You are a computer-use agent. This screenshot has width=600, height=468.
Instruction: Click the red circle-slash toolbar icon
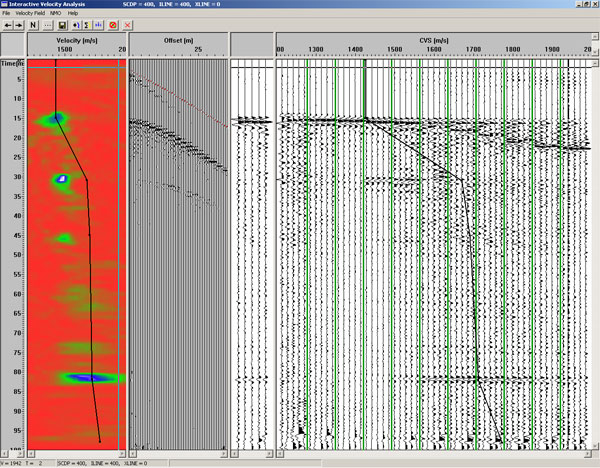coord(113,23)
